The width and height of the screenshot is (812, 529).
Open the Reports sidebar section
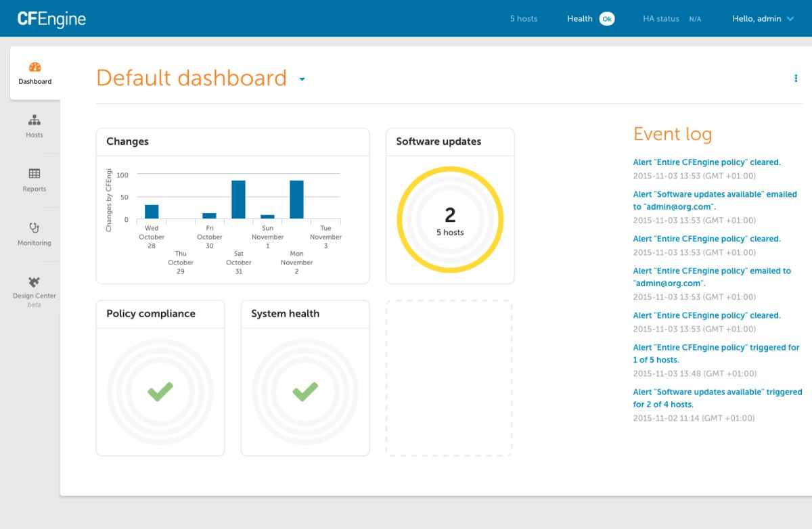tap(35, 181)
